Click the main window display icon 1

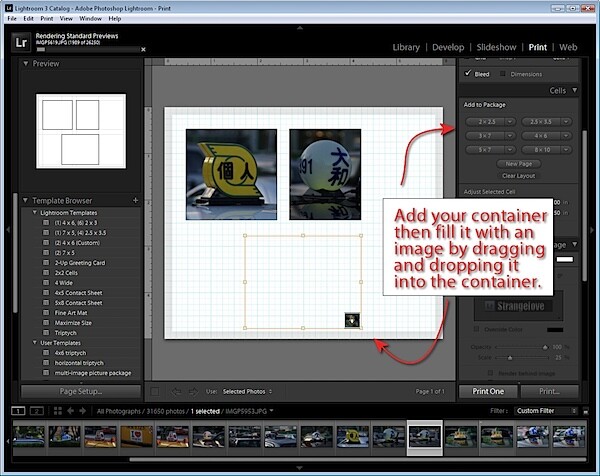(x=18, y=411)
